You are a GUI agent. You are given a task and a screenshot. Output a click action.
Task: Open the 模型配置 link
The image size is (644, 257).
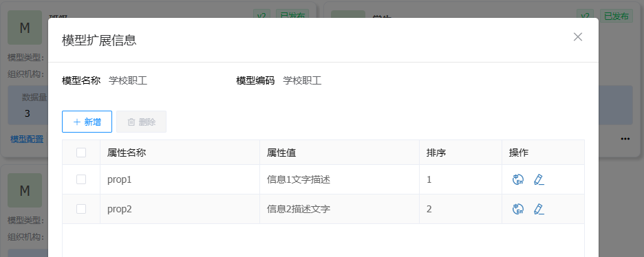[27, 139]
